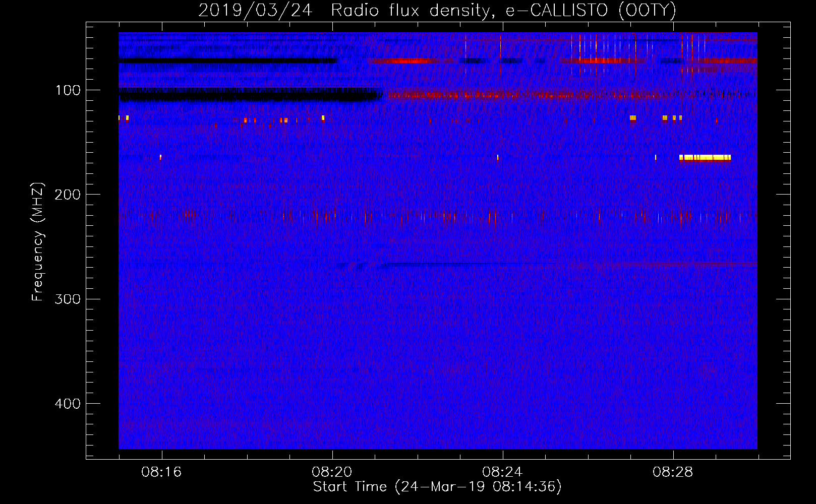Click the 08:28 time tick label
The height and width of the screenshot is (504, 816).
[x=673, y=472]
